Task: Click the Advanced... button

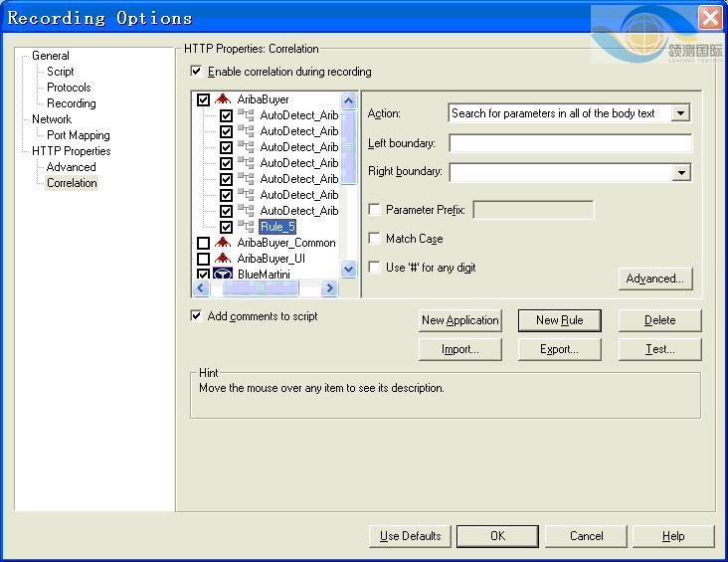Action: tap(655, 279)
